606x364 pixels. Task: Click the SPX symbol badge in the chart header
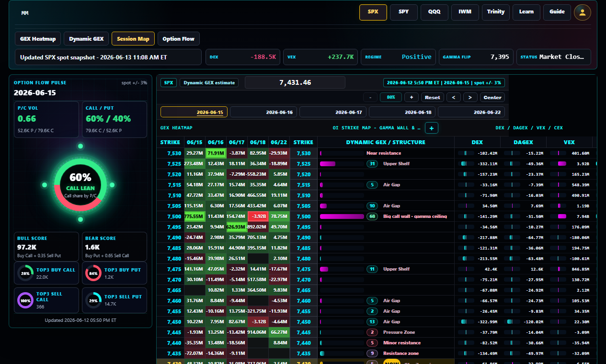pos(169,82)
